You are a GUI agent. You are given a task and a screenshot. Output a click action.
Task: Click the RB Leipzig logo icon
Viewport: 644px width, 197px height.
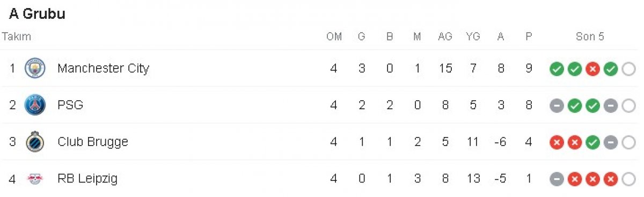pos(35,179)
